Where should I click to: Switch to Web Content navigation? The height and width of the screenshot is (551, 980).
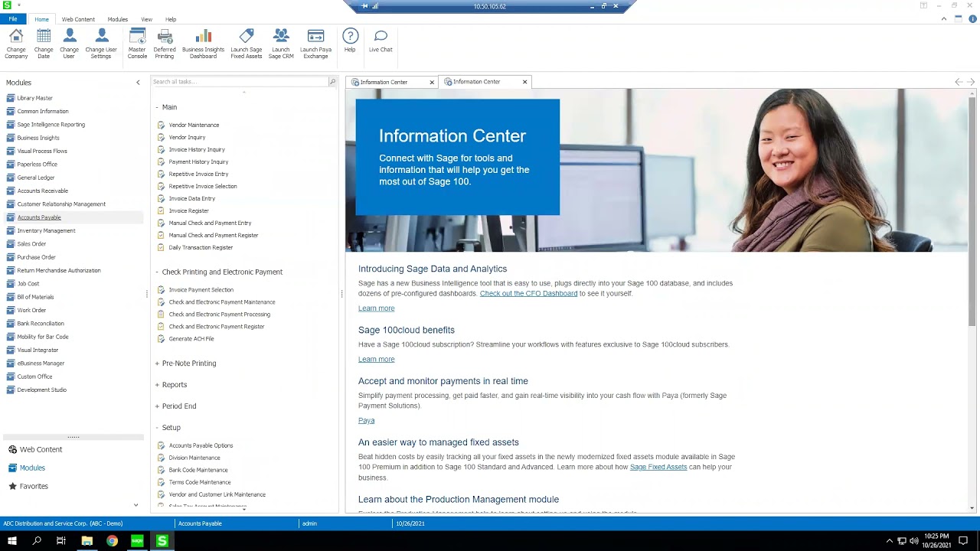(41, 449)
